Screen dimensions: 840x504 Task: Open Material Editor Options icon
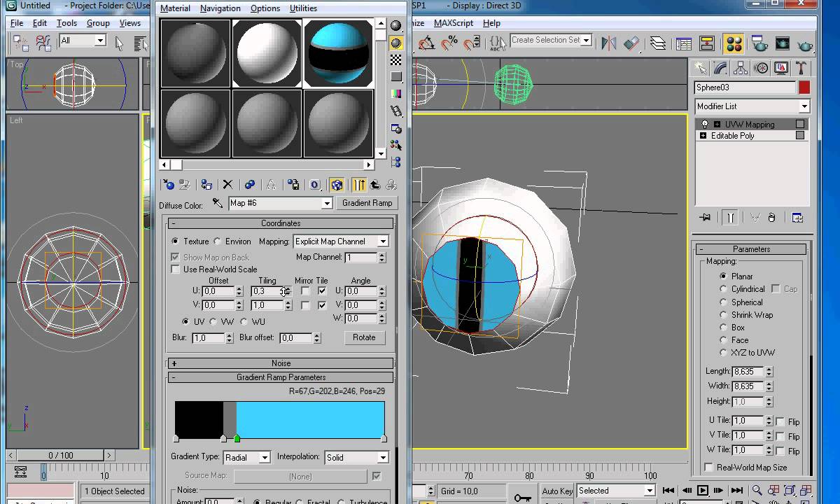(x=396, y=129)
